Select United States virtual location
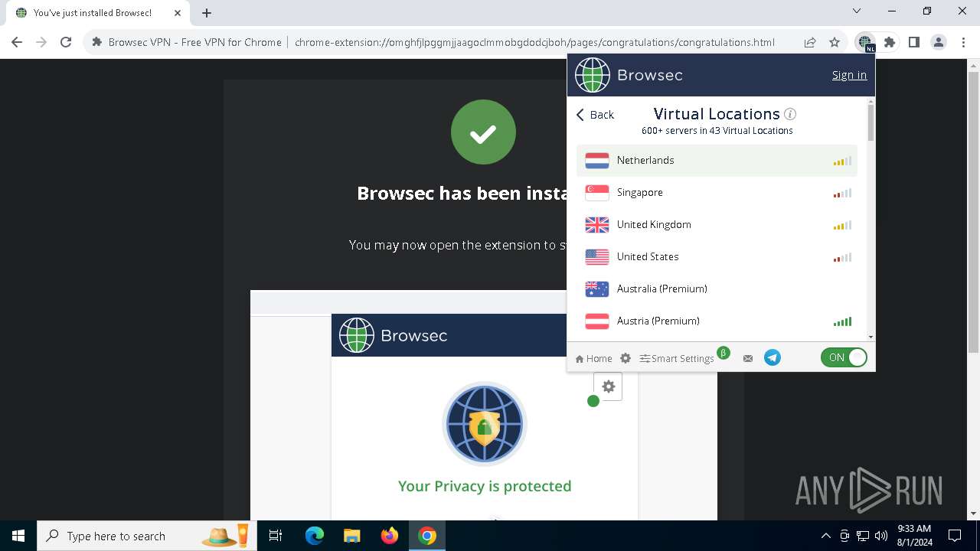The height and width of the screenshot is (551, 980). point(717,257)
